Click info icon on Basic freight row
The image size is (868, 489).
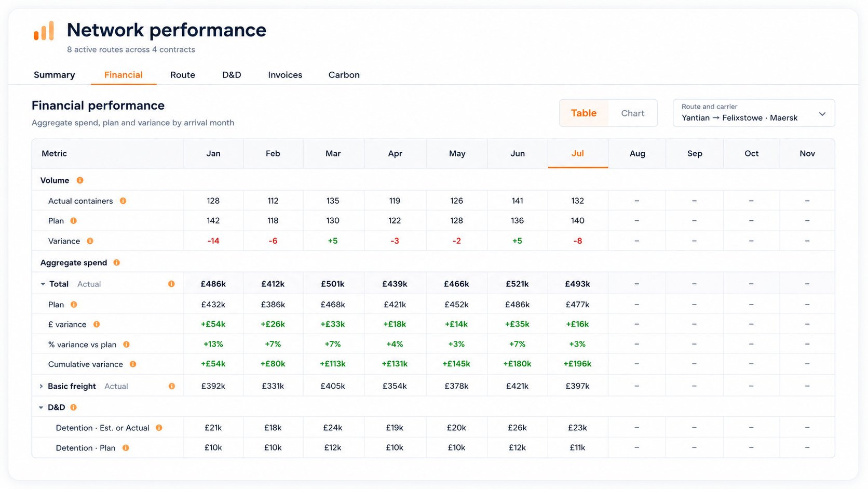[x=172, y=386]
